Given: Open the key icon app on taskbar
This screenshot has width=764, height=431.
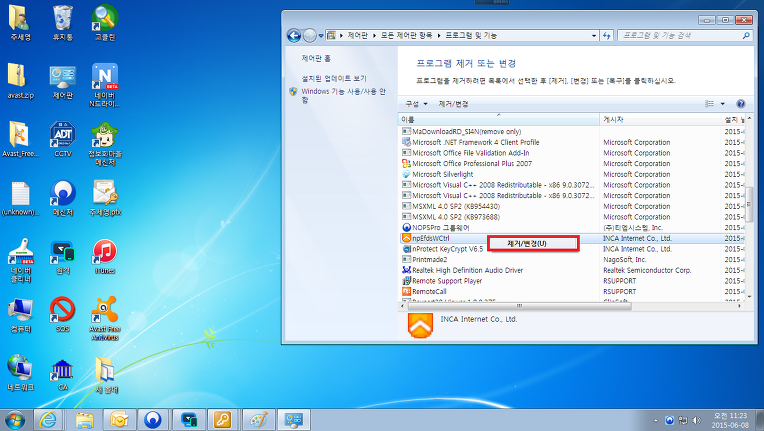Looking at the screenshot, I should [x=223, y=420].
